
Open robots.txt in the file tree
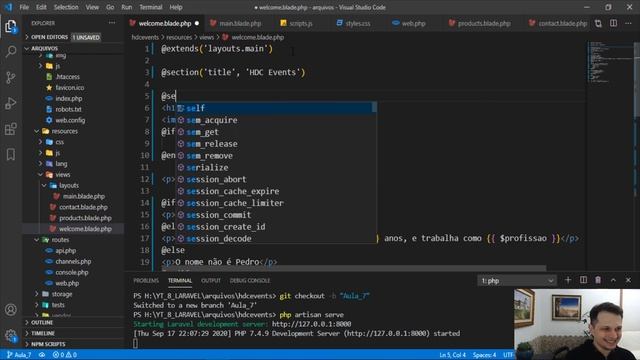click(69, 109)
